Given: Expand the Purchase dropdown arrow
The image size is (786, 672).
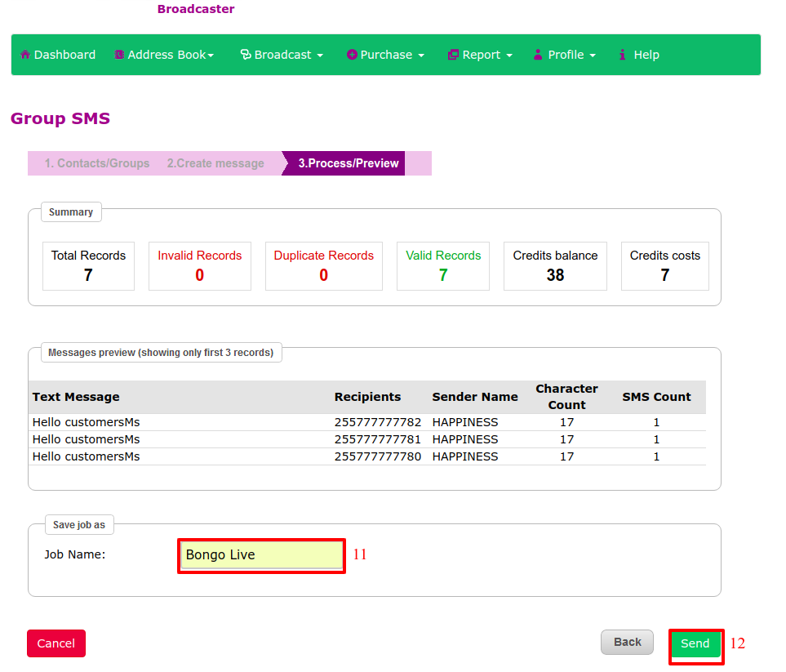Looking at the screenshot, I should pos(421,56).
